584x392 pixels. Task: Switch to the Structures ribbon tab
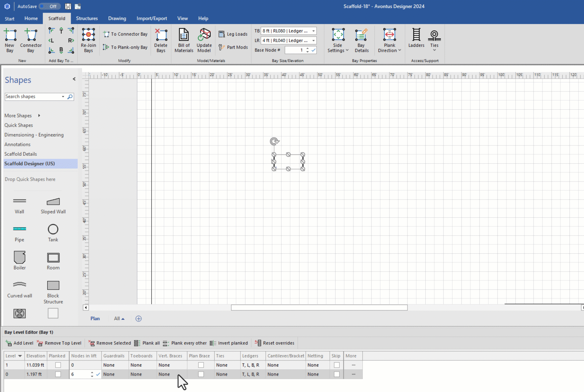click(87, 19)
